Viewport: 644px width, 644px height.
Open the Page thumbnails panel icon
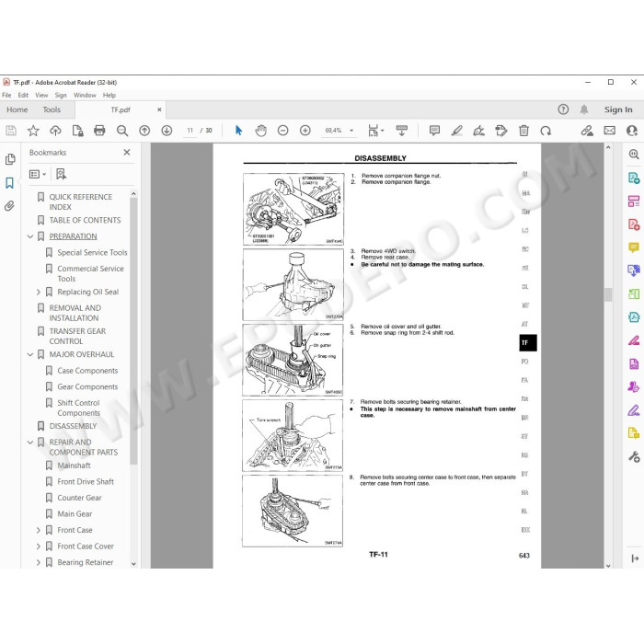[10, 159]
